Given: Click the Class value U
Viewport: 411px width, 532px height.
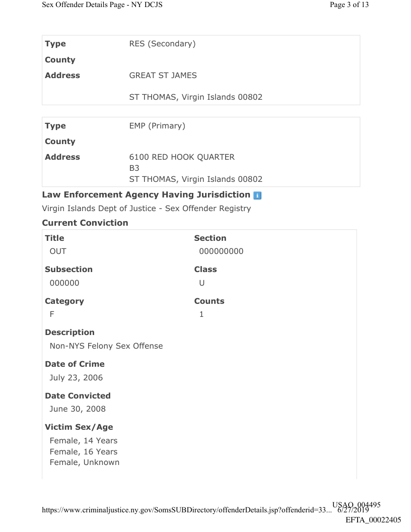Looking at the screenshot, I should click(x=202, y=283).
